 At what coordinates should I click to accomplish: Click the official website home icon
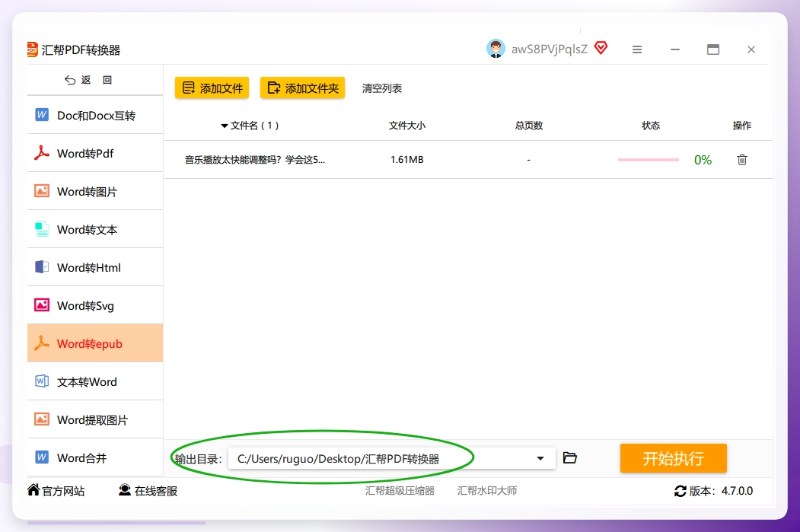33,489
